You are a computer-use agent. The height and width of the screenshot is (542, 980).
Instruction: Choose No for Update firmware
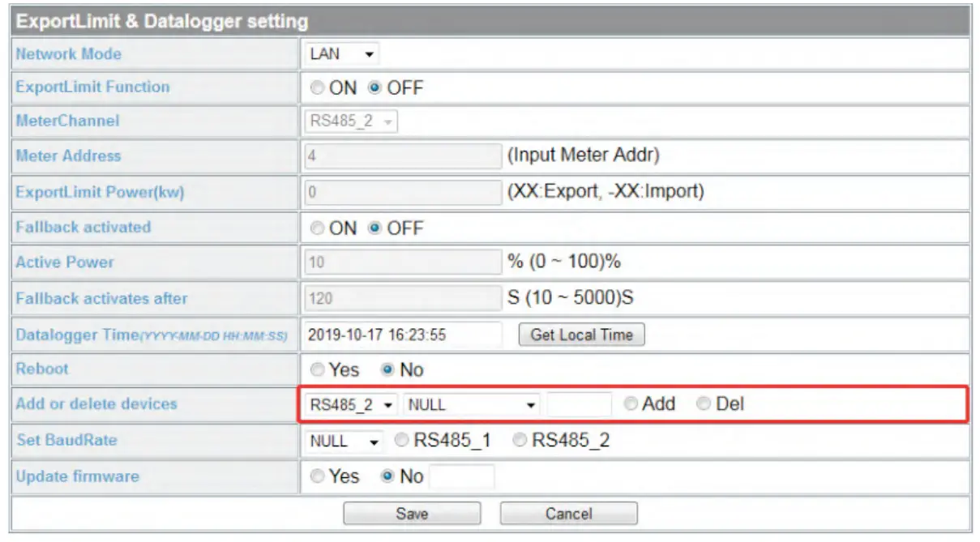(x=387, y=476)
